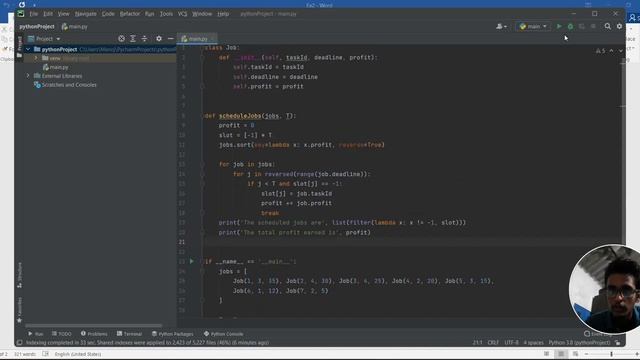Screen dimensions: 640x360
Task: Open the Refactor menu
Action: 130,14
